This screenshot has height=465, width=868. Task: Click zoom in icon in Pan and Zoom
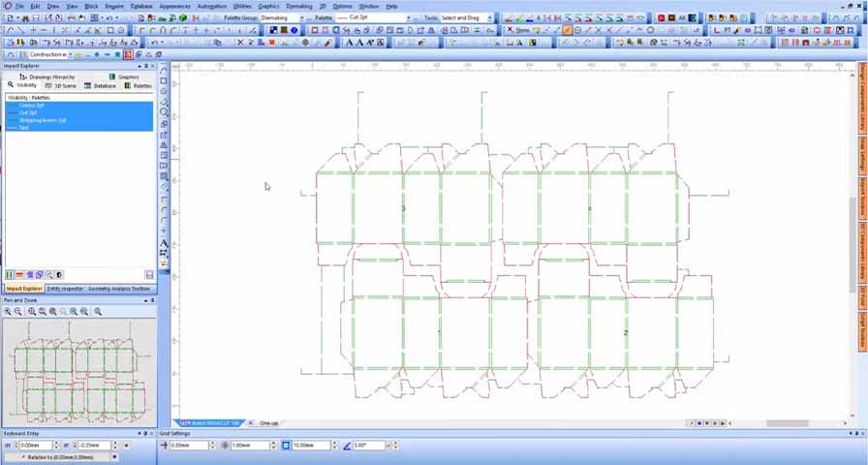(8, 312)
